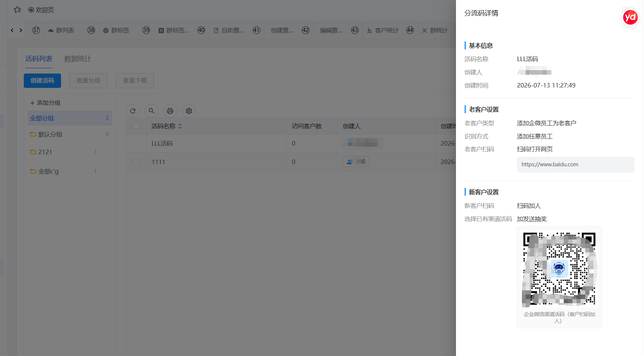Click the 访问客户数 column header

tap(307, 126)
